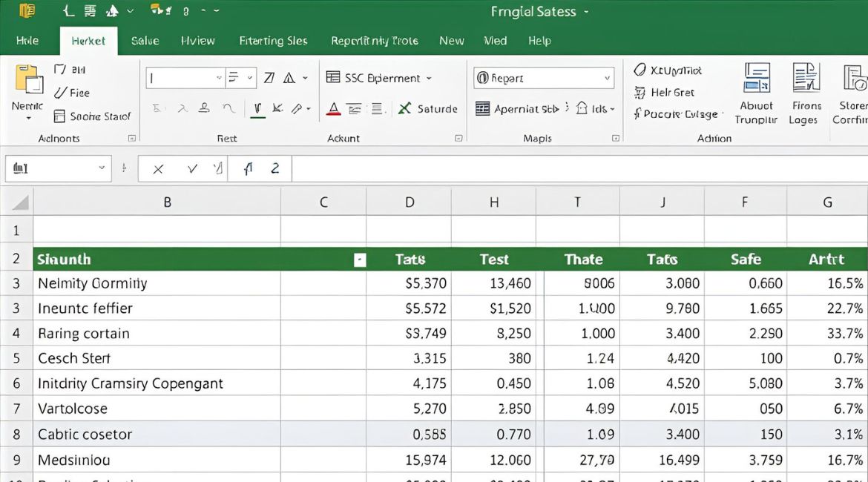Click the cell Nelmity Gormiriy
Screen dimensions: 868x482
tap(157, 283)
